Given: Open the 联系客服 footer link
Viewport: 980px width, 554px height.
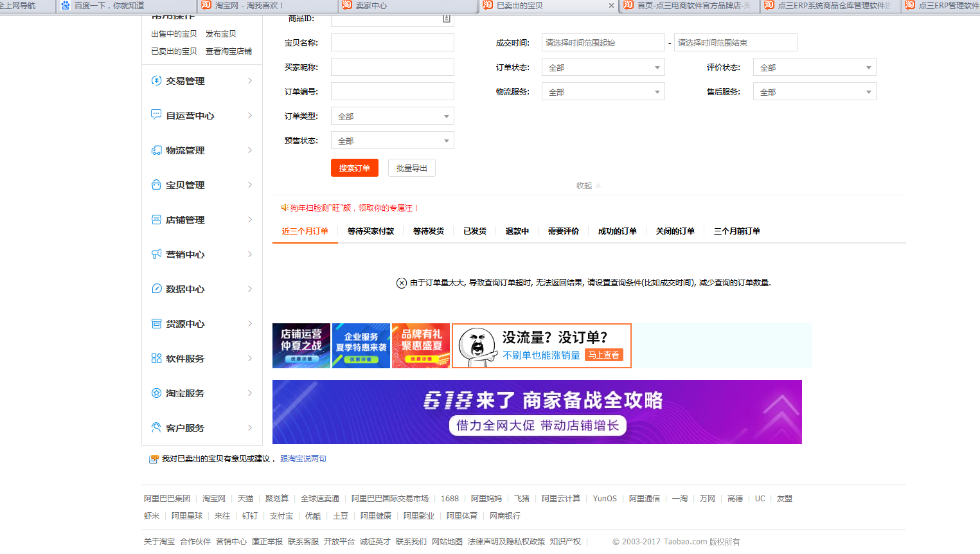Looking at the screenshot, I should (303, 542).
